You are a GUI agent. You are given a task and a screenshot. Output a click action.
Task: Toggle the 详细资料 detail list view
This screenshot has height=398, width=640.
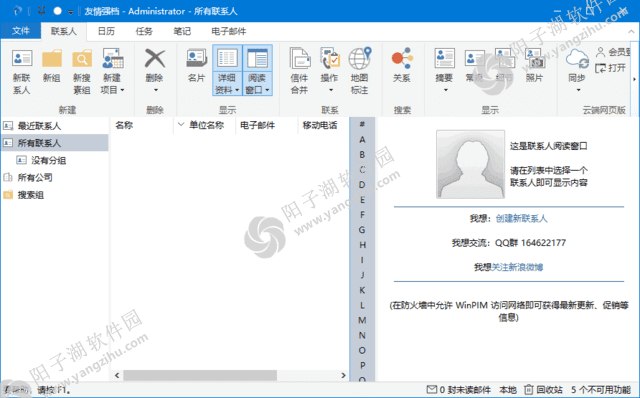point(227,71)
